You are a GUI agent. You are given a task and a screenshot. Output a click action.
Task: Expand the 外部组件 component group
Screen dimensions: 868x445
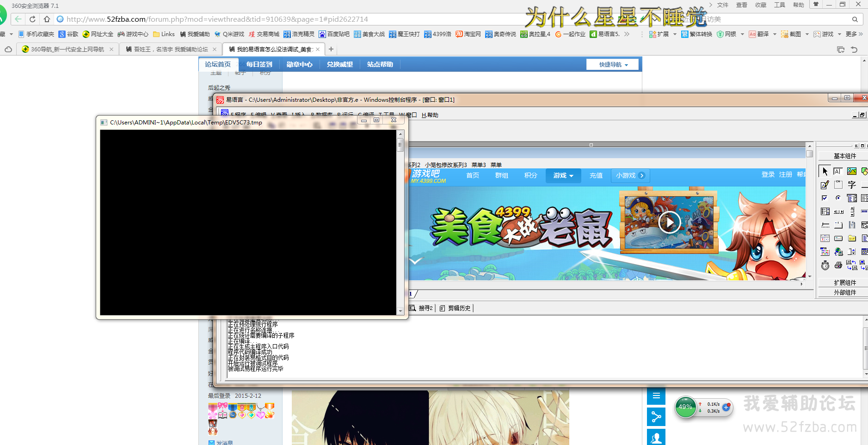(844, 292)
